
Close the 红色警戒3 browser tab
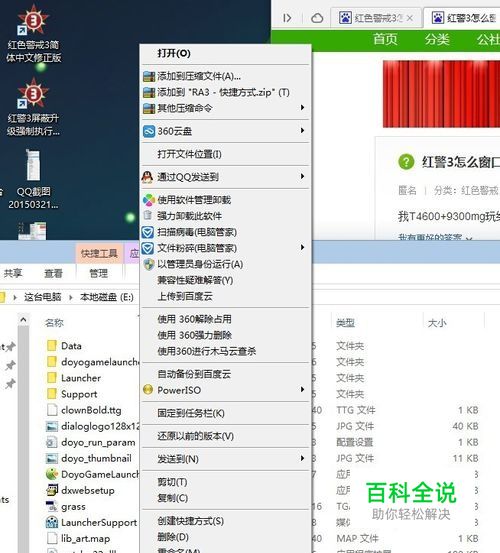click(x=410, y=18)
